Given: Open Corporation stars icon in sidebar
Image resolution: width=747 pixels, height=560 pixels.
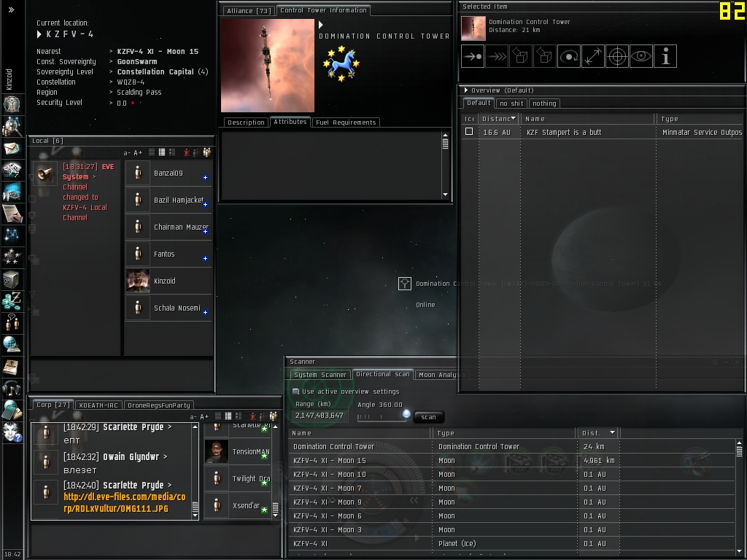Looking at the screenshot, I should (x=12, y=257).
